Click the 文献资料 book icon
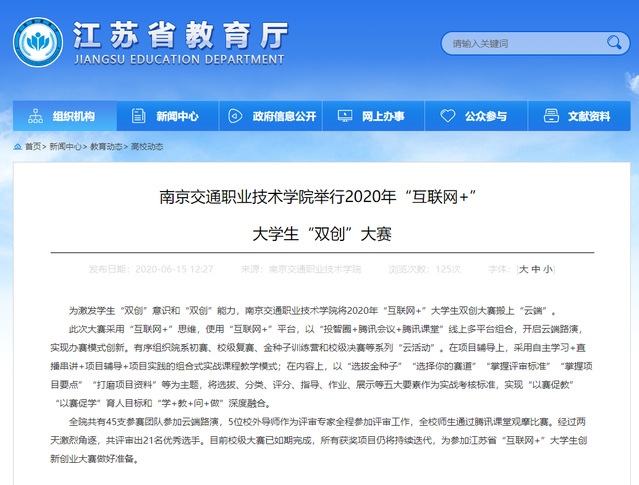Image resolution: width=639 pixels, height=485 pixels. [549, 116]
